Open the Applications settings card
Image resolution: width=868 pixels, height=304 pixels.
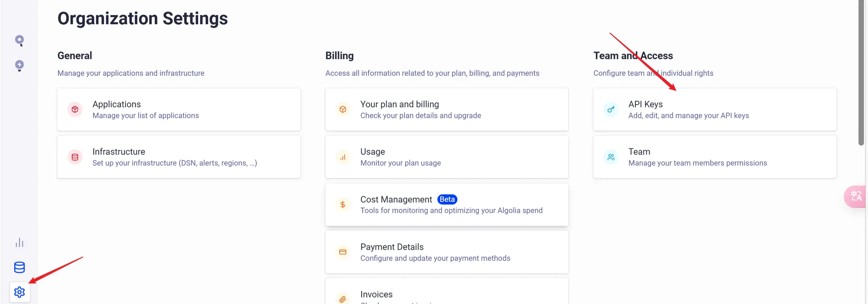(x=179, y=109)
